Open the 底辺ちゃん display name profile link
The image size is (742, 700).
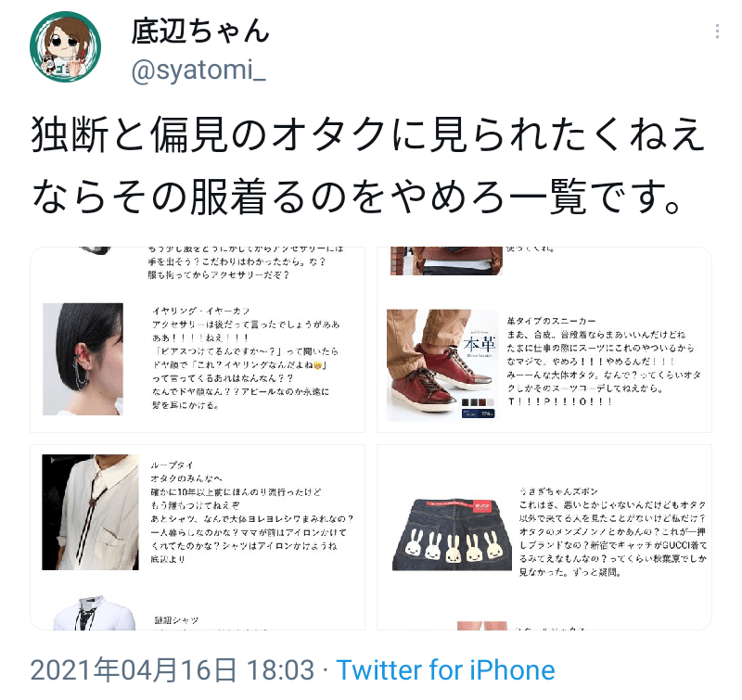click(x=200, y=32)
